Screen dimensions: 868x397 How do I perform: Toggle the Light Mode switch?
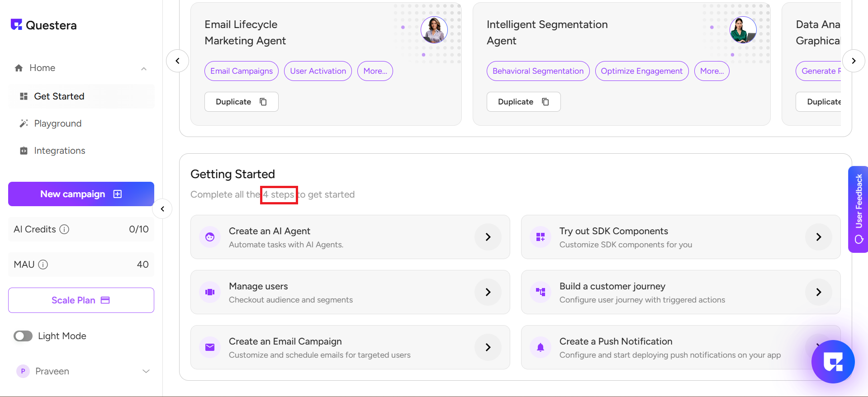(23, 336)
